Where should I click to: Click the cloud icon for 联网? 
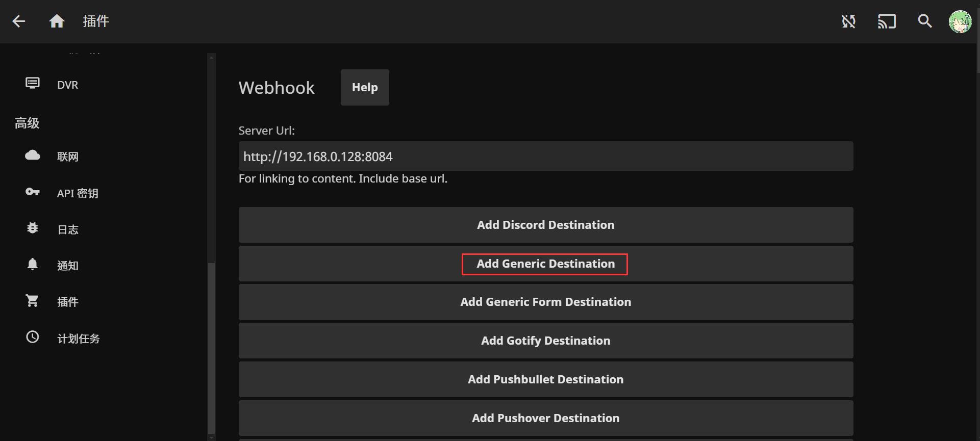point(33,155)
